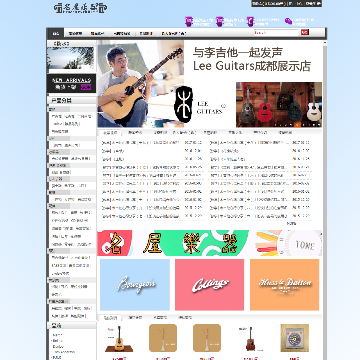Click the red search button beside the search field
The image size is (360, 360).
point(305,32)
